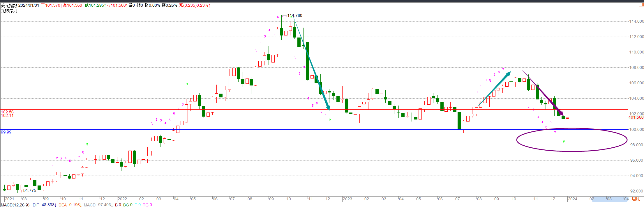Click the 2021 label on time axis
Screen dimensions: 644x207
coord(10,199)
